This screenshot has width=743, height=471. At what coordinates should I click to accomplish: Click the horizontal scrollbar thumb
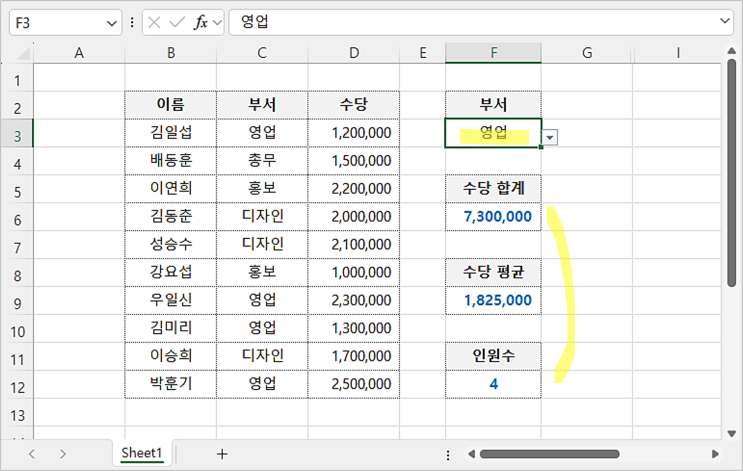[x=550, y=454]
